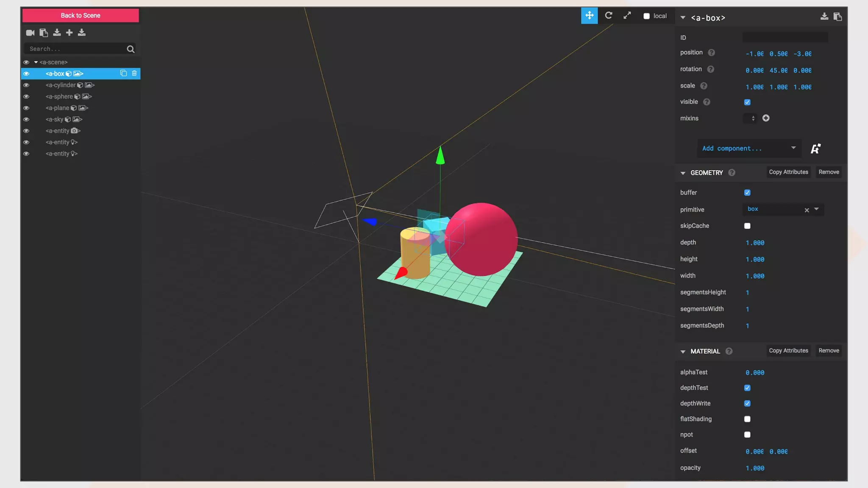Open the Add component dropdown
This screenshot has width=868, height=488.
(x=749, y=148)
